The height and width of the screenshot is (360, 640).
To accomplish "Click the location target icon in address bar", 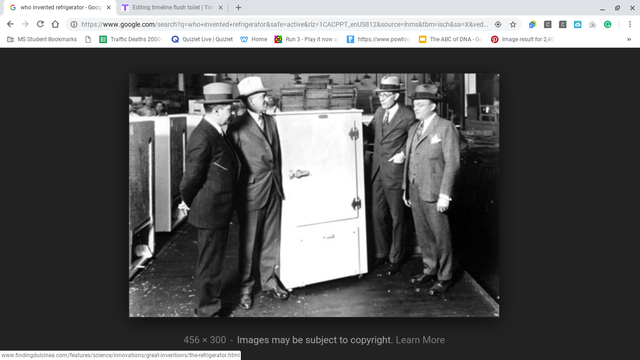I will point(498,24).
